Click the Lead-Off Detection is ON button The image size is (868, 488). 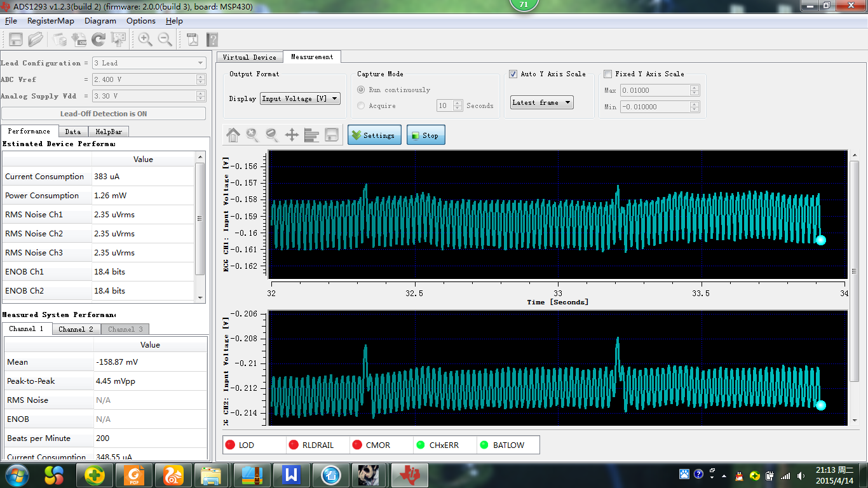pos(104,114)
